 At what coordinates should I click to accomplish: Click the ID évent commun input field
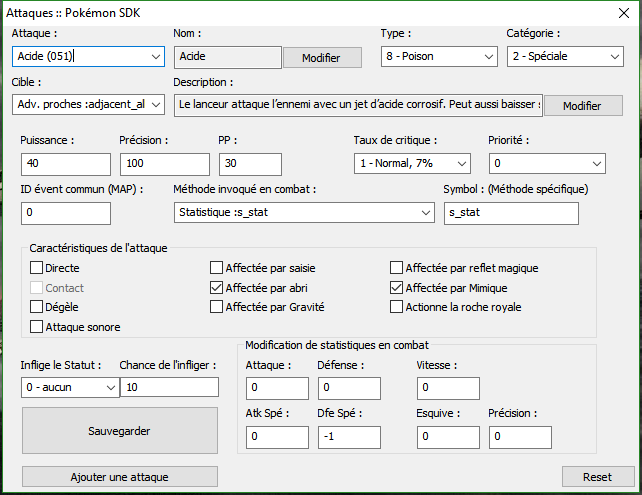66,213
